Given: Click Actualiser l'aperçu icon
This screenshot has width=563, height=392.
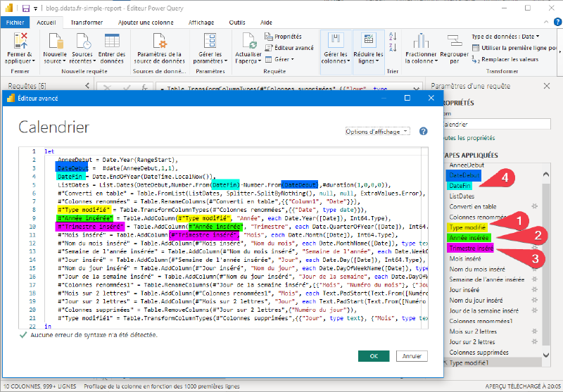Looking at the screenshot, I should point(248,41).
